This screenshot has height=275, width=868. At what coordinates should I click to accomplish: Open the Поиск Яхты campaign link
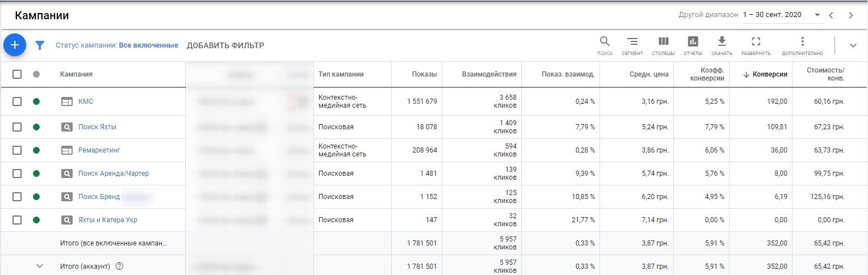pyautogui.click(x=97, y=127)
